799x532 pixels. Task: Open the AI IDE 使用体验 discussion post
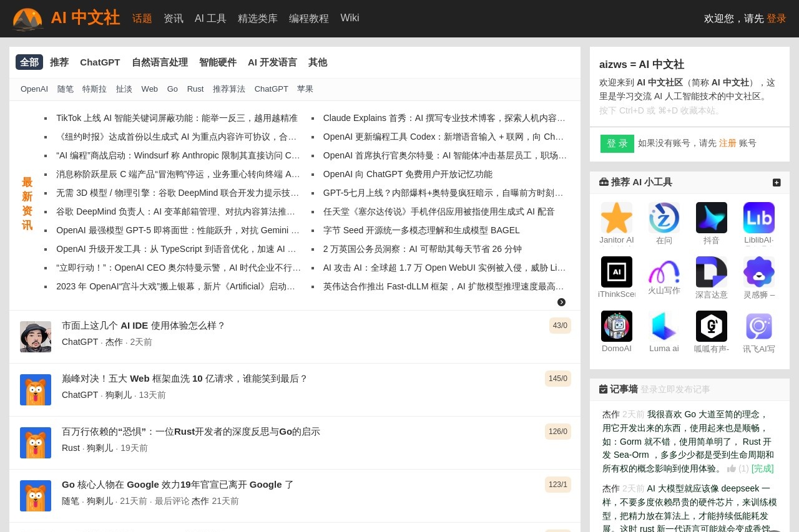[x=144, y=325]
